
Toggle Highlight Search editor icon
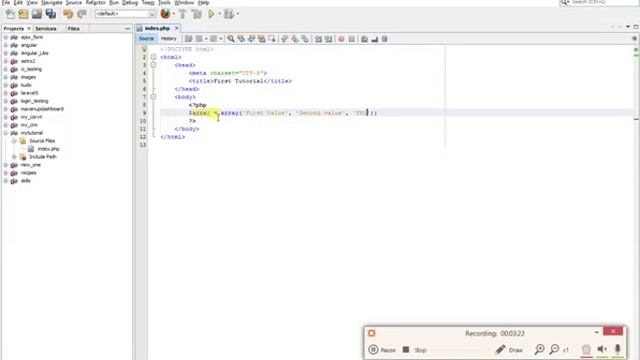point(262,39)
